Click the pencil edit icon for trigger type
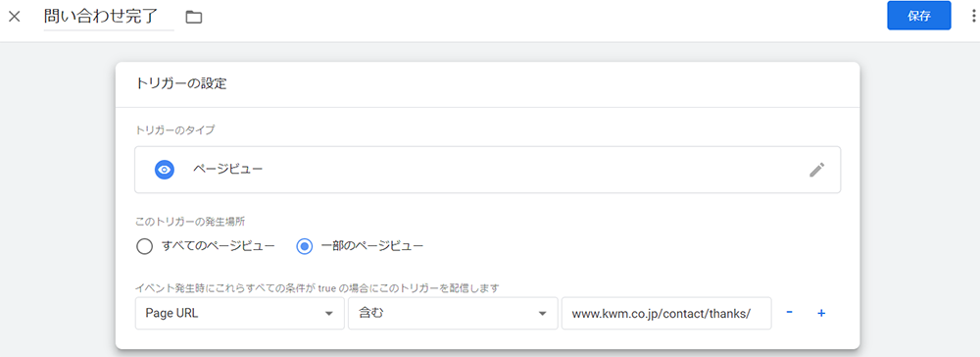 [x=817, y=170]
